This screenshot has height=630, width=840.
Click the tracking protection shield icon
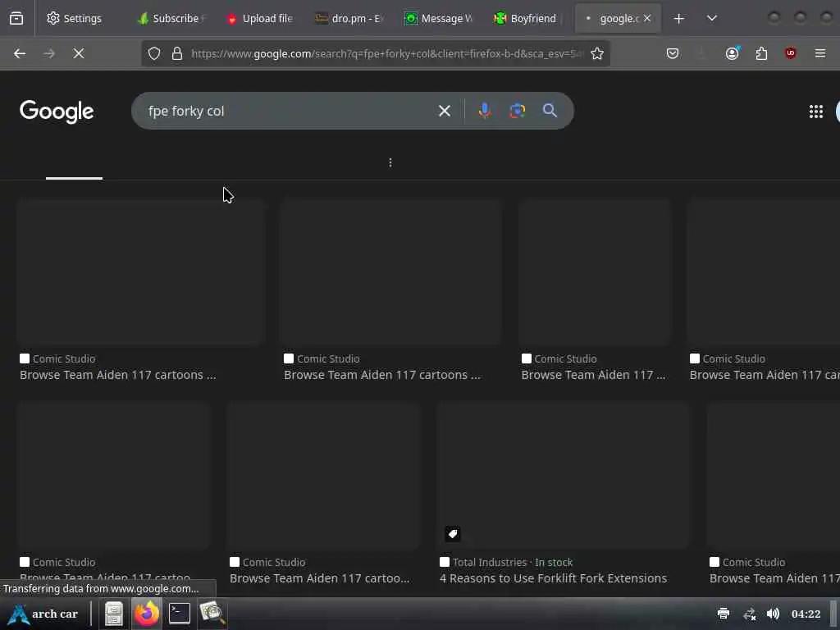pyautogui.click(x=154, y=53)
